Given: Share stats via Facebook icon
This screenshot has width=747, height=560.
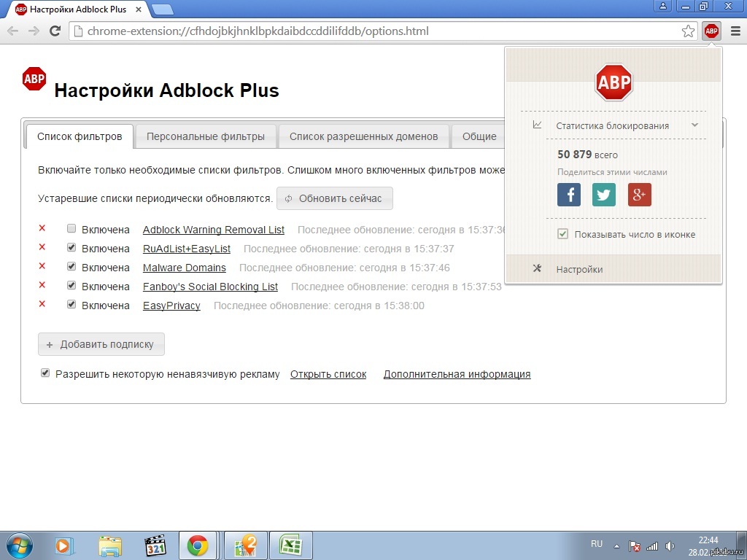Looking at the screenshot, I should (x=569, y=195).
